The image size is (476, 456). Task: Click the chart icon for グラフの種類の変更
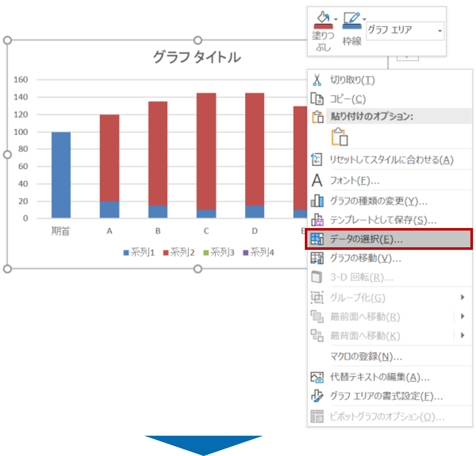coord(317,201)
